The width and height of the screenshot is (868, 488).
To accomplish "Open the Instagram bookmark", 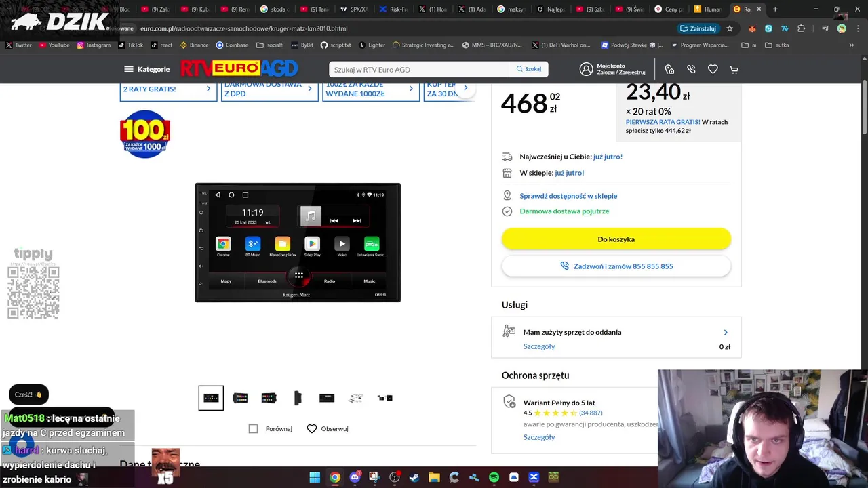I will click(94, 45).
